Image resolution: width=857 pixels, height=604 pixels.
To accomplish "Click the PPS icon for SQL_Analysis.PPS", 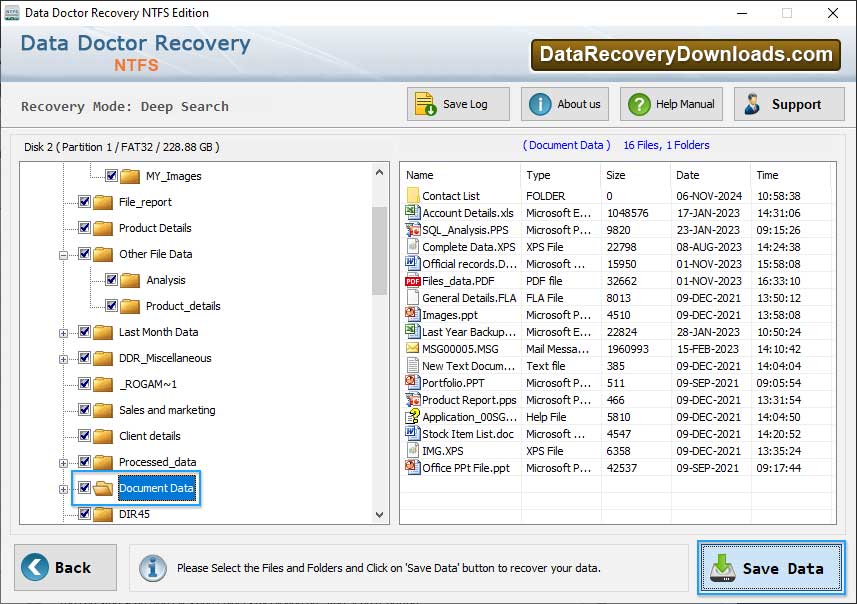I will click(x=412, y=230).
